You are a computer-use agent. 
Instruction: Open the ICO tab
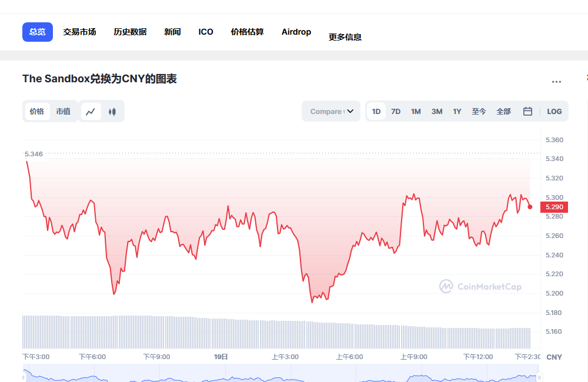[x=206, y=32]
